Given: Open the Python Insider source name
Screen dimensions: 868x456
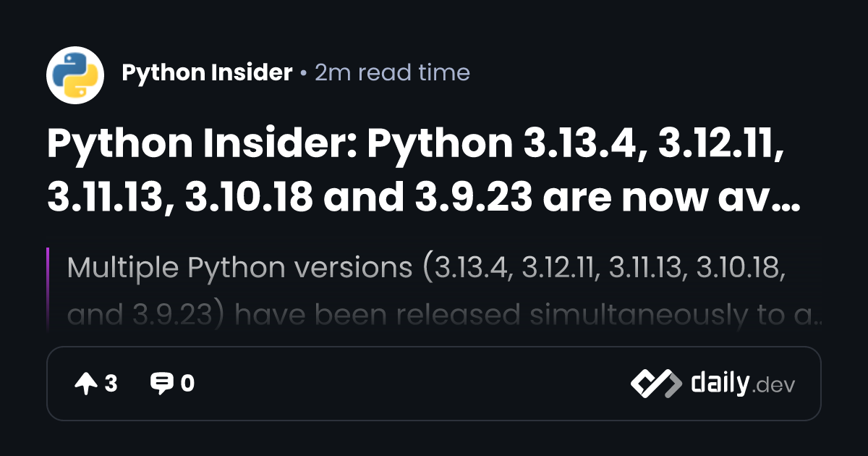Looking at the screenshot, I should 207,73.
